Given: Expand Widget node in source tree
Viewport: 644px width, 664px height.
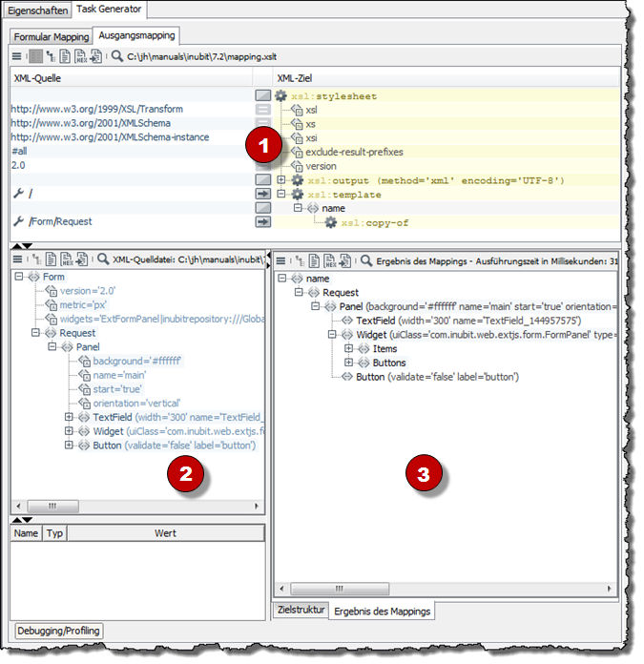Looking at the screenshot, I should 69,430.
